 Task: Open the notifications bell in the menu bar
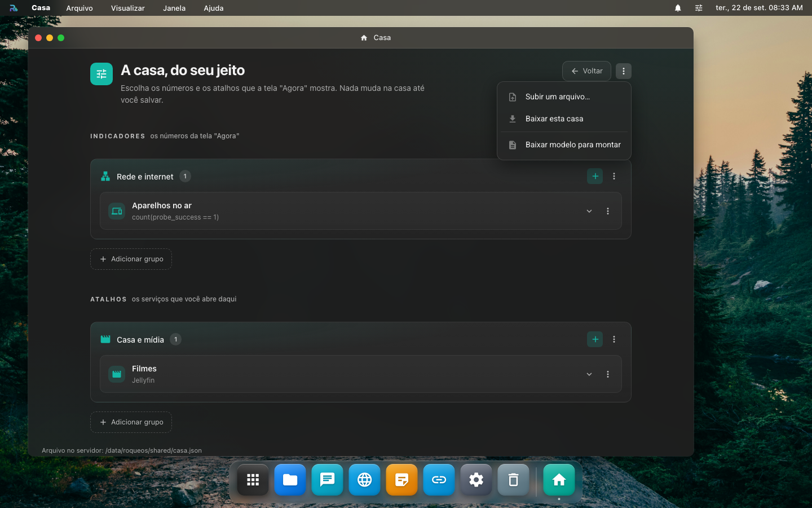[x=678, y=8]
